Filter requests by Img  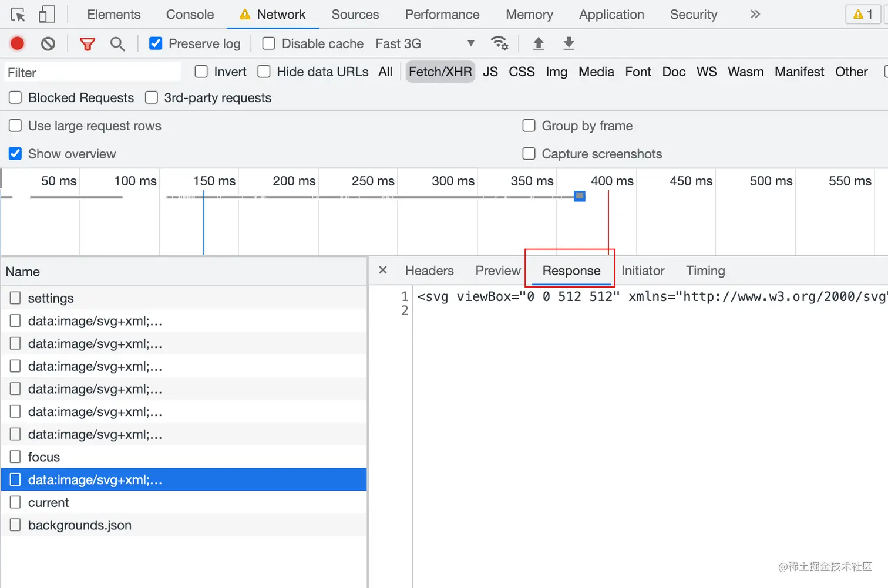coord(557,72)
